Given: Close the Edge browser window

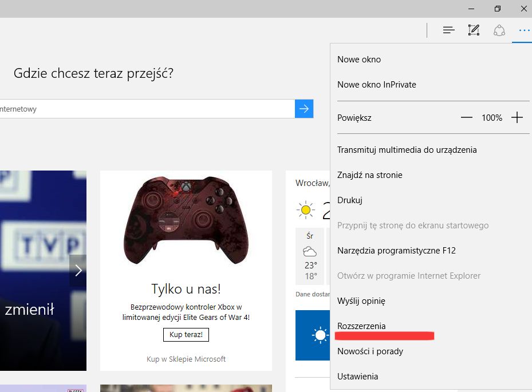Looking at the screenshot, I should pos(523,9).
